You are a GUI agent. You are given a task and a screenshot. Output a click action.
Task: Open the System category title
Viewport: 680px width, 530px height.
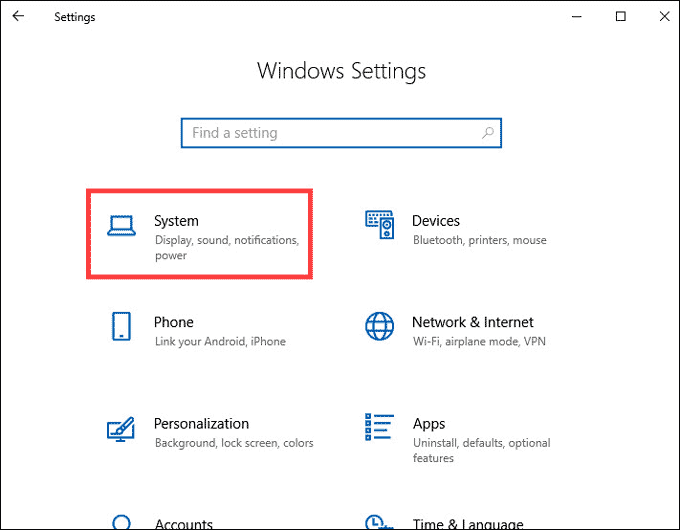(x=177, y=221)
